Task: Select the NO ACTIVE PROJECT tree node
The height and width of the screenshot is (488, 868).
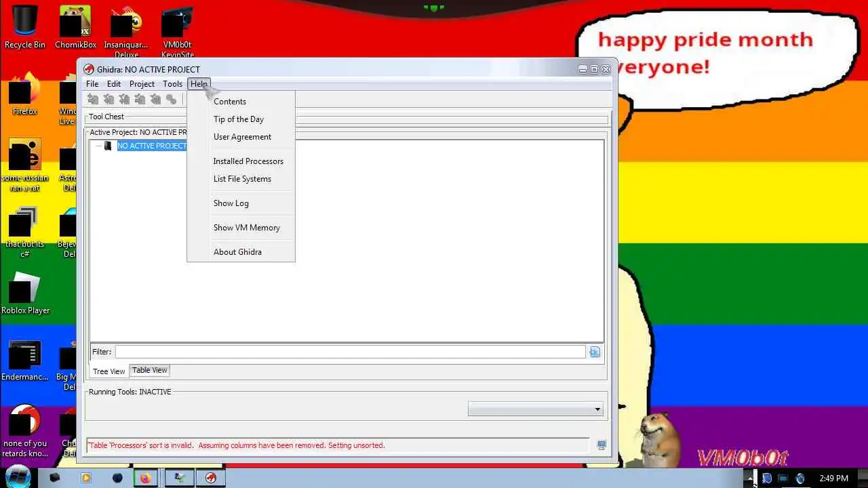Action: (151, 146)
